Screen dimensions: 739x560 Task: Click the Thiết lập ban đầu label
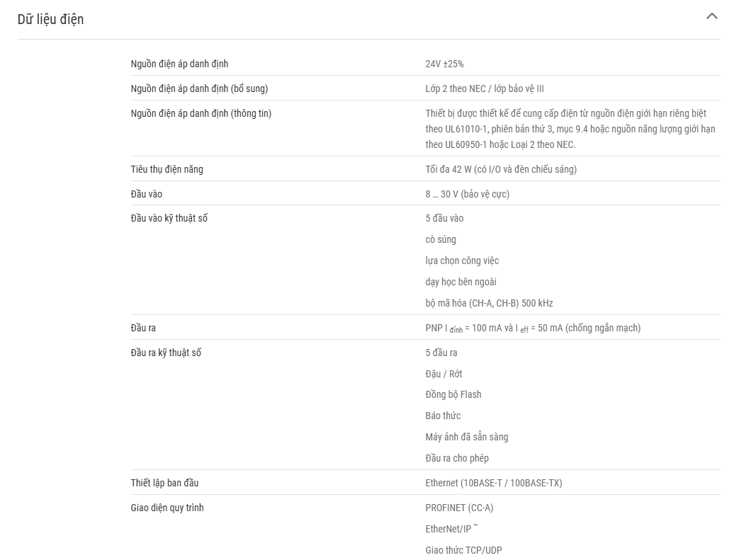coord(164,483)
